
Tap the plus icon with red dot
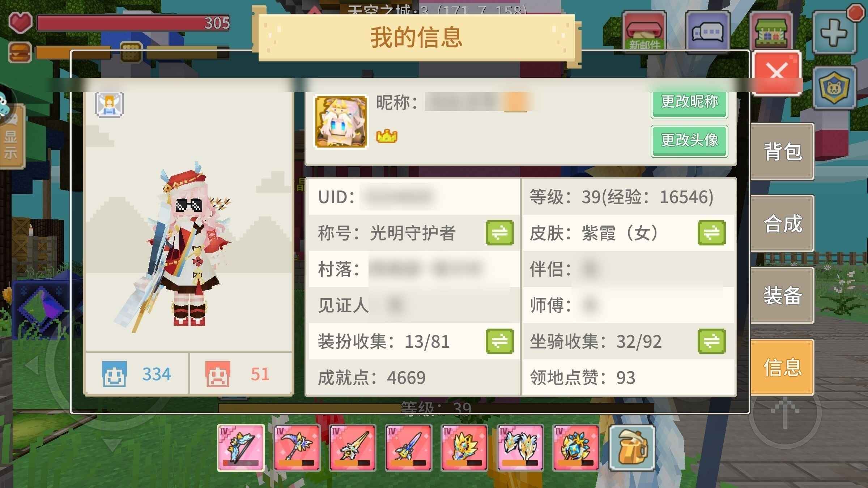[x=834, y=32]
